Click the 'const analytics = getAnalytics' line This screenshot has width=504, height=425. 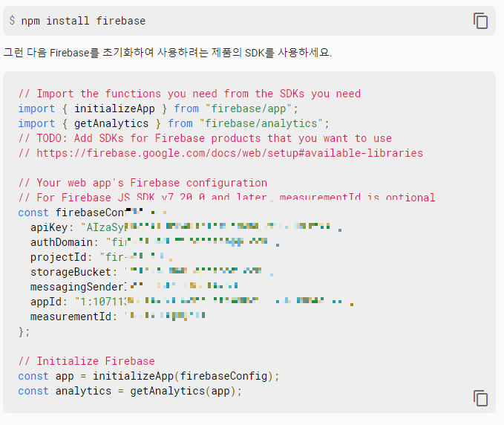(x=130, y=391)
